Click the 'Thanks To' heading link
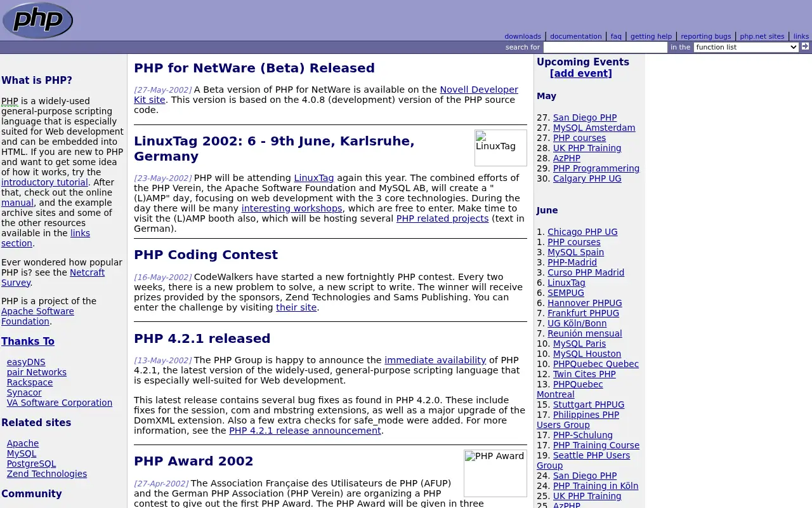The image size is (812, 508). (28, 342)
